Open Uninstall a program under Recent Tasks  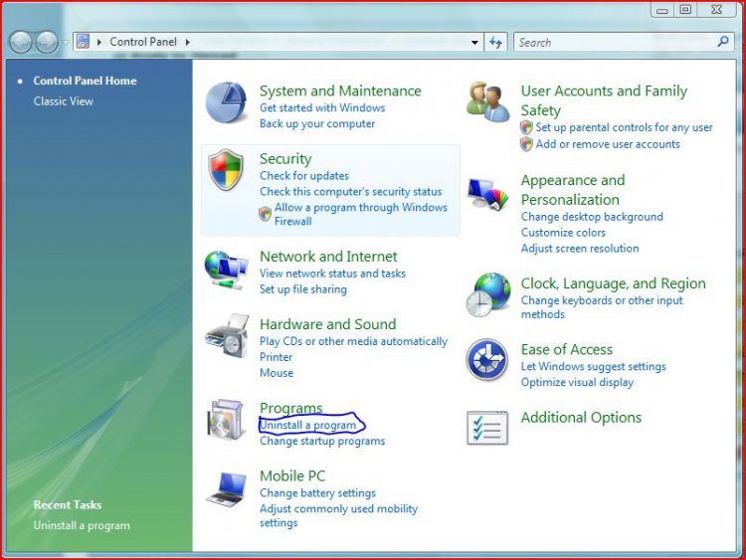(82, 526)
